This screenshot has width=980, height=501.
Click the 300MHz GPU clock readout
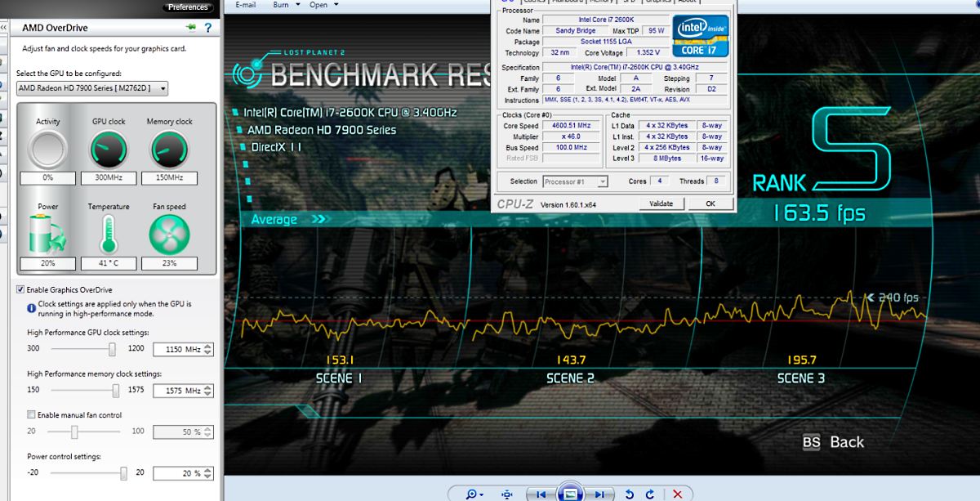coord(109,177)
